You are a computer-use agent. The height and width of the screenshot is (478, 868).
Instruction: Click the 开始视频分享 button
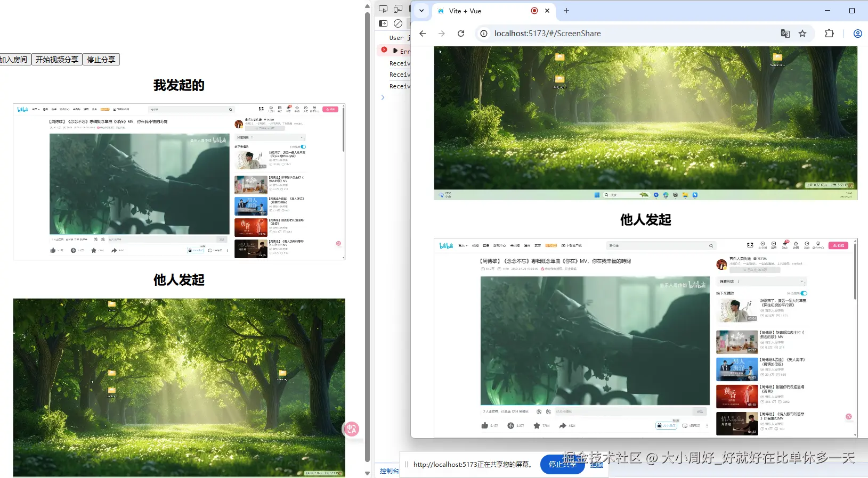coord(57,60)
